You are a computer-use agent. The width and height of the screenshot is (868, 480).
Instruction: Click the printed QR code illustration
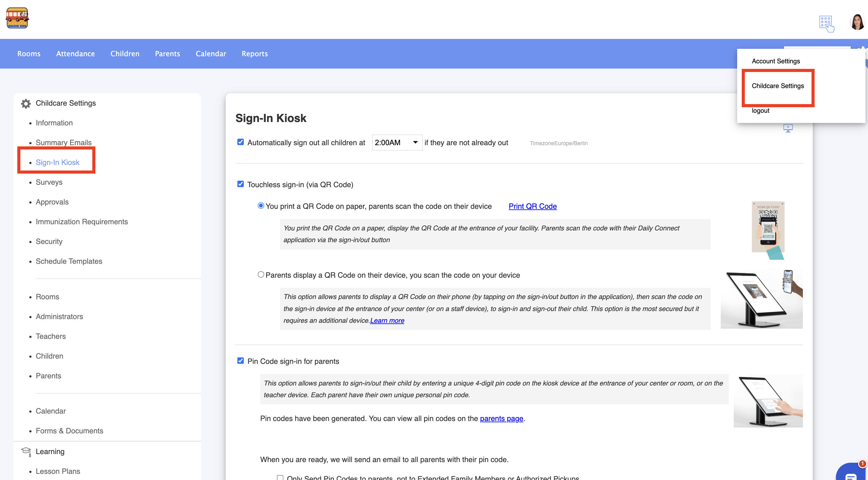tap(768, 230)
